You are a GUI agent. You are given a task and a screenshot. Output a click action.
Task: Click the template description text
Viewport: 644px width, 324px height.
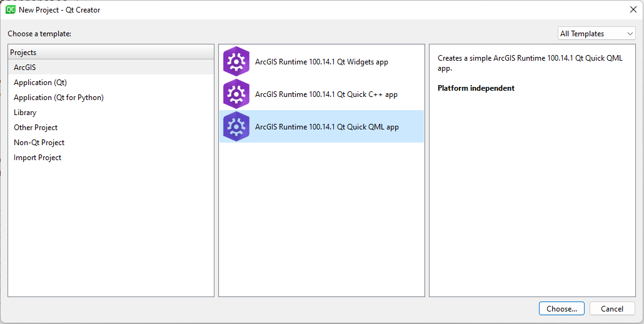(x=530, y=63)
